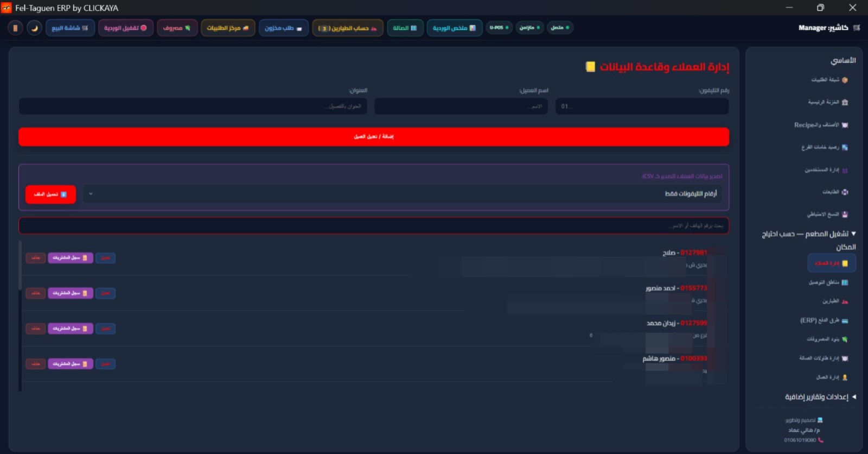Click the customer search box
This screenshot has height=454, width=868.
[374, 225]
